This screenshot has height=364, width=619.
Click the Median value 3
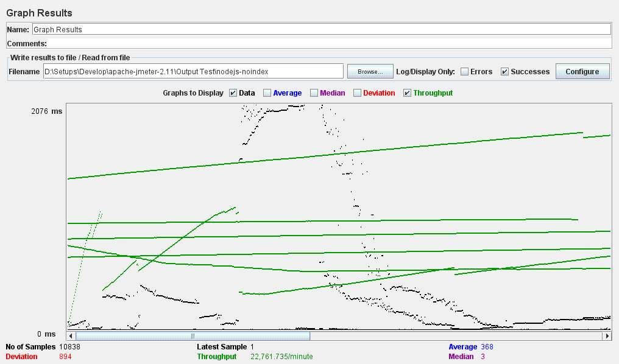(483, 357)
